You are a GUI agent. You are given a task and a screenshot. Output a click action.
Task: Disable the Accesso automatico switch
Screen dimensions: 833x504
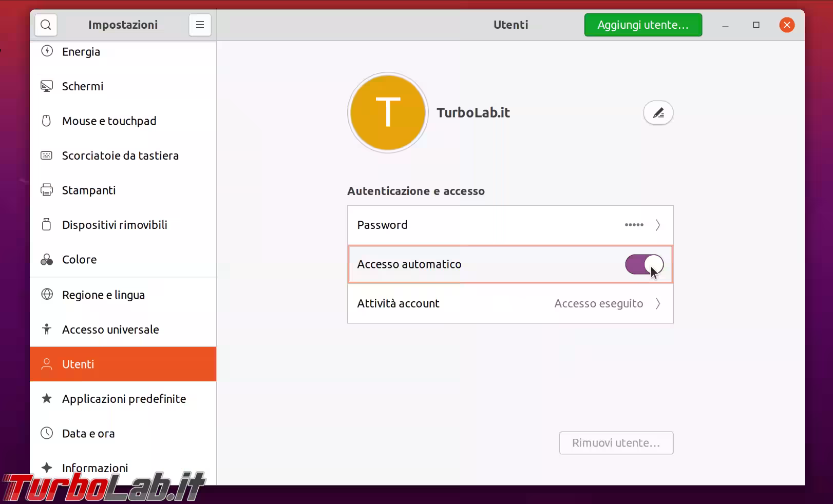(644, 264)
